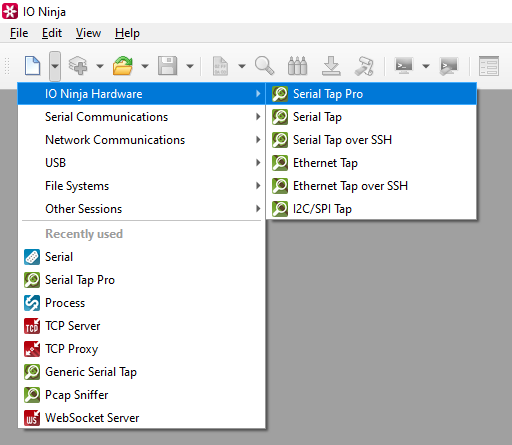Open the USB submenu

coord(142,163)
